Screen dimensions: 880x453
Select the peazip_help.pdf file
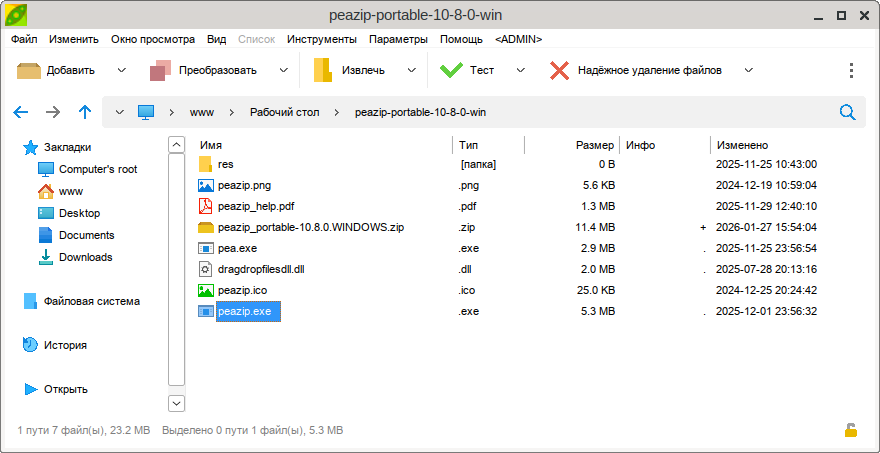pyautogui.click(x=256, y=206)
